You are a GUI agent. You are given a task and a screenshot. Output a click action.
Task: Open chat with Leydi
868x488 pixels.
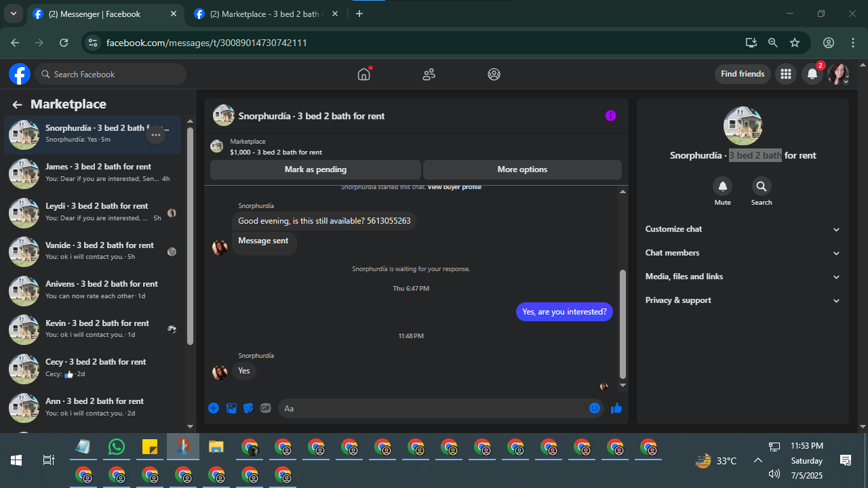(x=93, y=213)
